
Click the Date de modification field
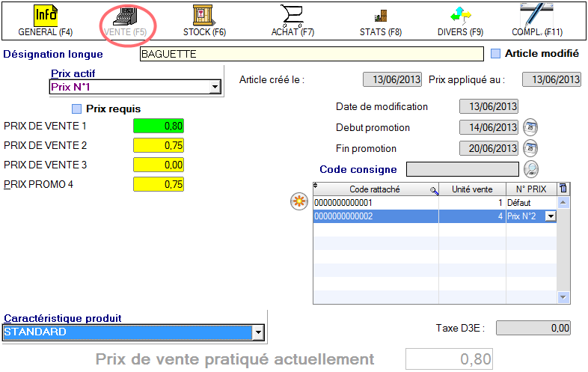pyautogui.click(x=489, y=106)
